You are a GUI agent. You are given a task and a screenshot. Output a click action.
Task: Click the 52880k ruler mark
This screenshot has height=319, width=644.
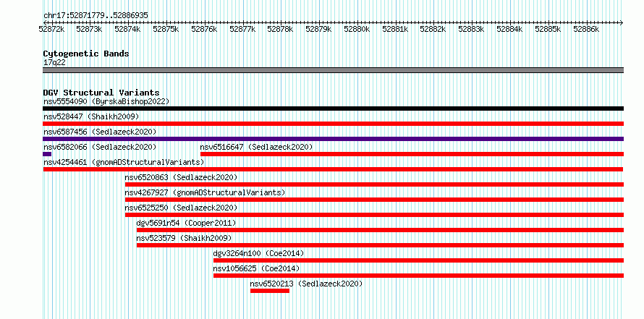[x=357, y=29]
